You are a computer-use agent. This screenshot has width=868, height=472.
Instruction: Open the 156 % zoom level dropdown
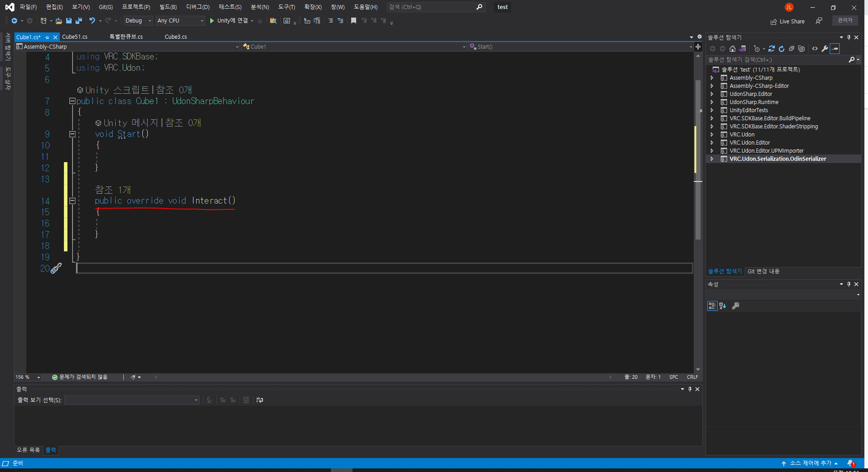click(28, 377)
